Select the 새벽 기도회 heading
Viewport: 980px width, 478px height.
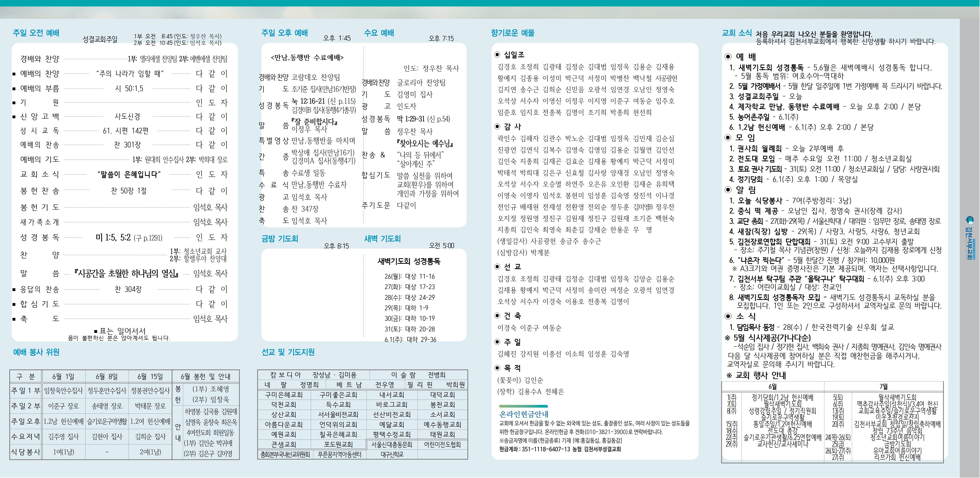[x=382, y=239]
